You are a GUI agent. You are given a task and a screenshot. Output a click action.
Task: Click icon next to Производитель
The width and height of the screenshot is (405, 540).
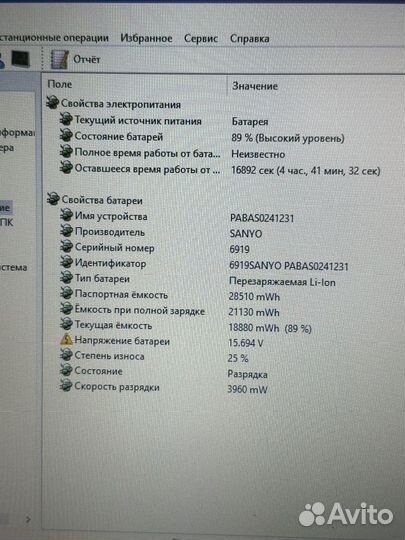coord(66,230)
